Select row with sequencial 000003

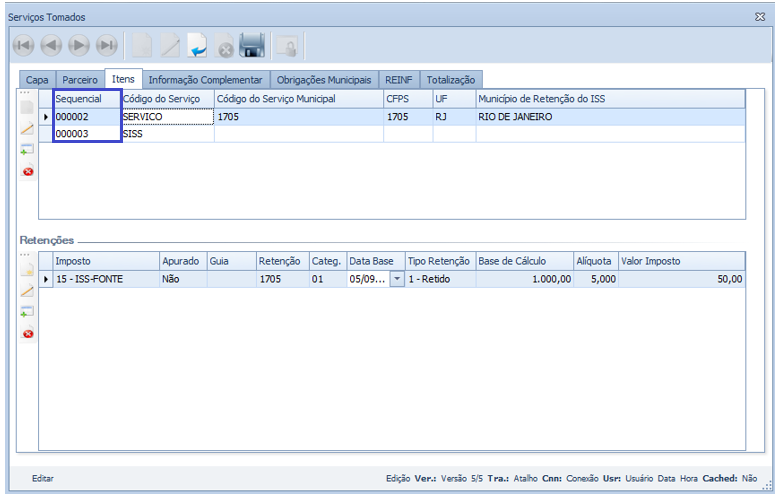point(87,133)
